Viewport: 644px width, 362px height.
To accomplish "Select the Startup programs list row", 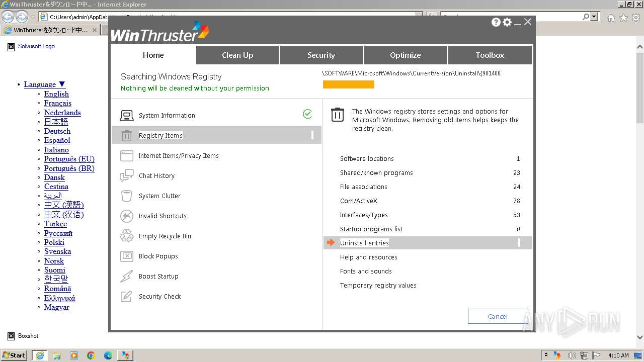I will click(428, 229).
